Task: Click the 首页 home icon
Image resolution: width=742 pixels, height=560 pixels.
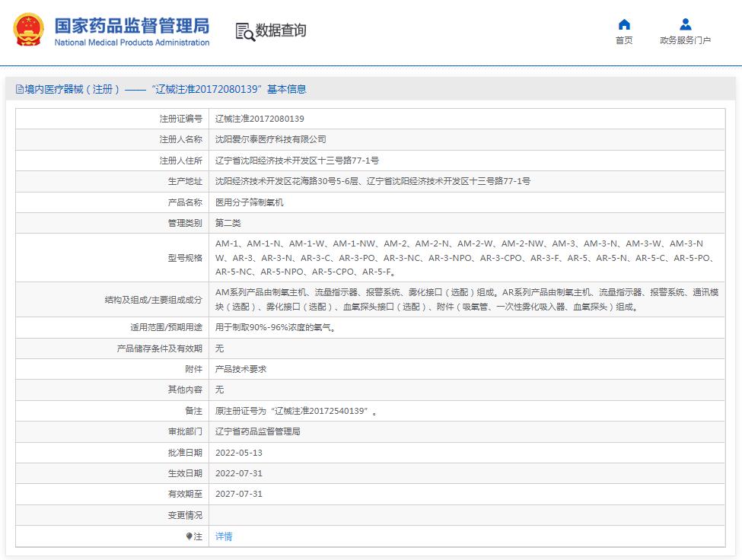Action: click(x=623, y=24)
